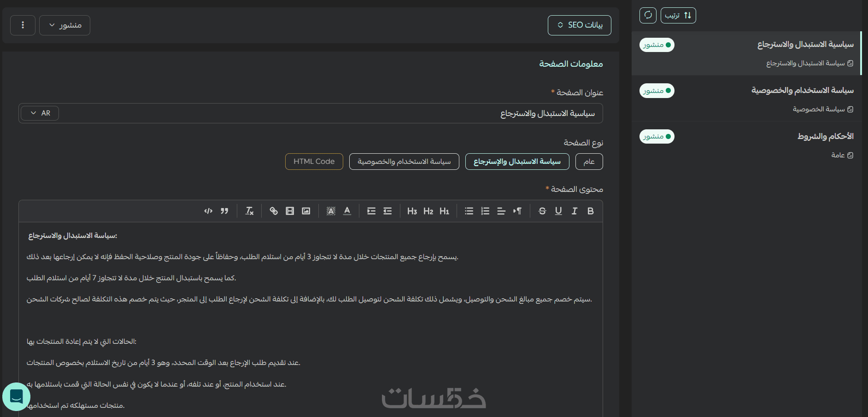Viewport: 868px width, 417px height.
Task: Switch text direction with the paragraph icon
Action: (517, 211)
